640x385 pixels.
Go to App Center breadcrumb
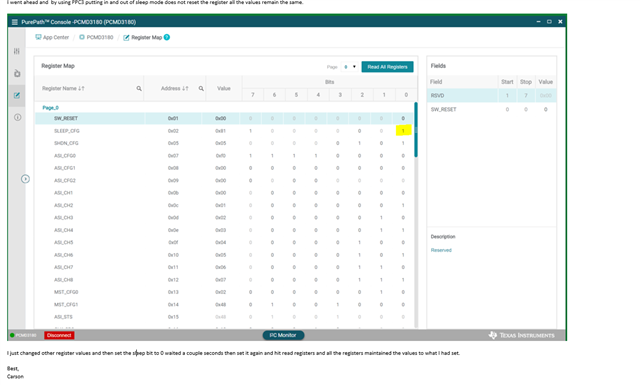coord(56,37)
